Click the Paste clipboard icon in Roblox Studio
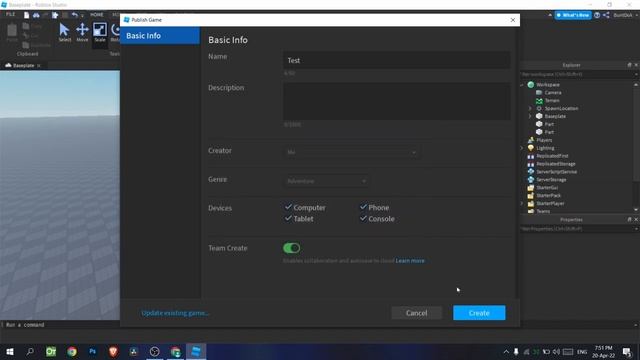 (12, 32)
